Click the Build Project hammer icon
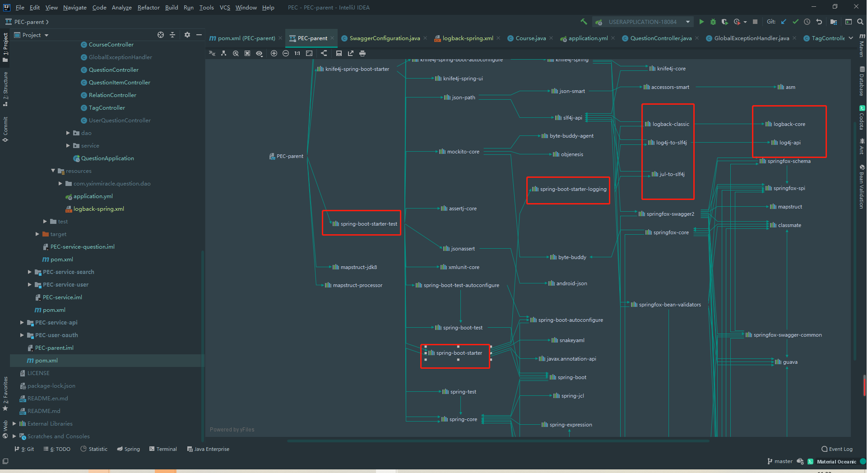Screen dimensions: 868x473 [584, 22]
